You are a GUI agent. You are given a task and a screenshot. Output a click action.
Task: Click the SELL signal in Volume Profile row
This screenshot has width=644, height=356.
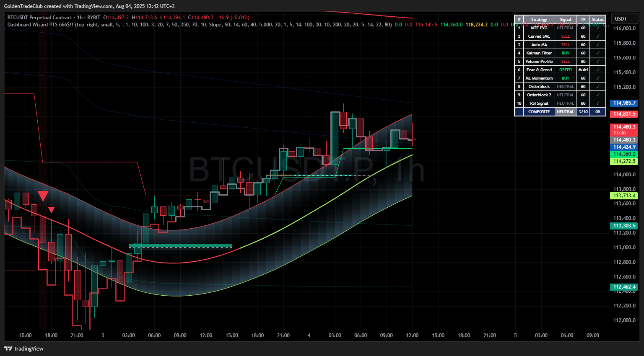(566, 62)
